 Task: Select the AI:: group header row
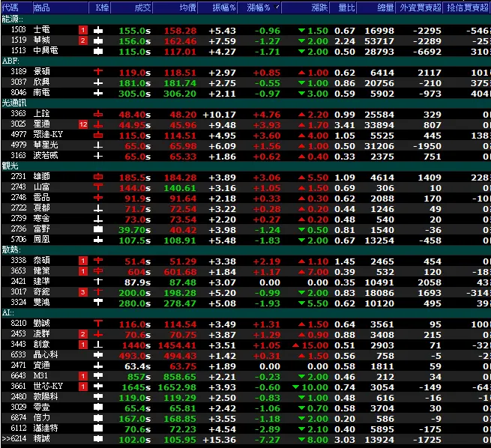(x=246, y=312)
